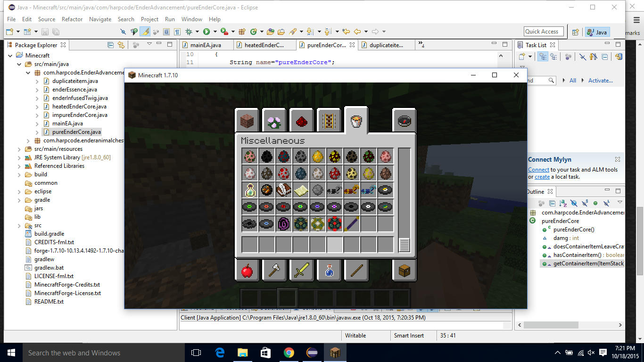This screenshot has width=644, height=362.
Task: Open the compass search tab in creative inventory
Action: (404, 121)
